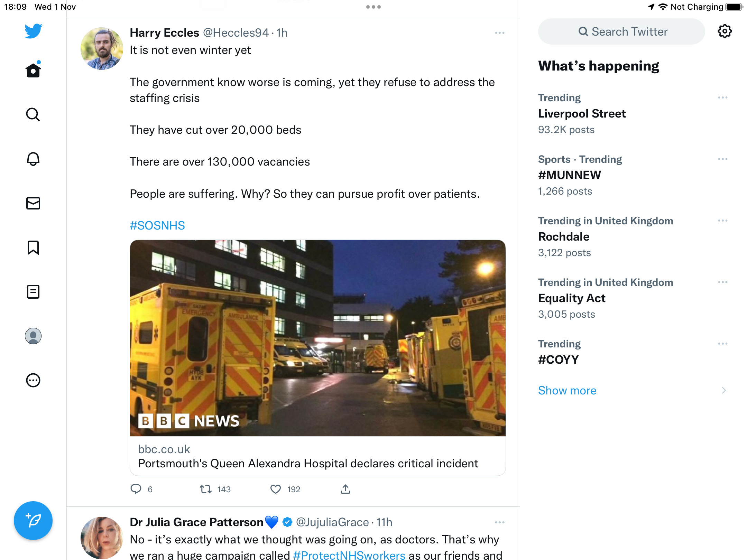Image resolution: width=747 pixels, height=560 pixels.
Task: Open more options on Dr Julia Grace Patterson tweet
Action: pos(500,522)
